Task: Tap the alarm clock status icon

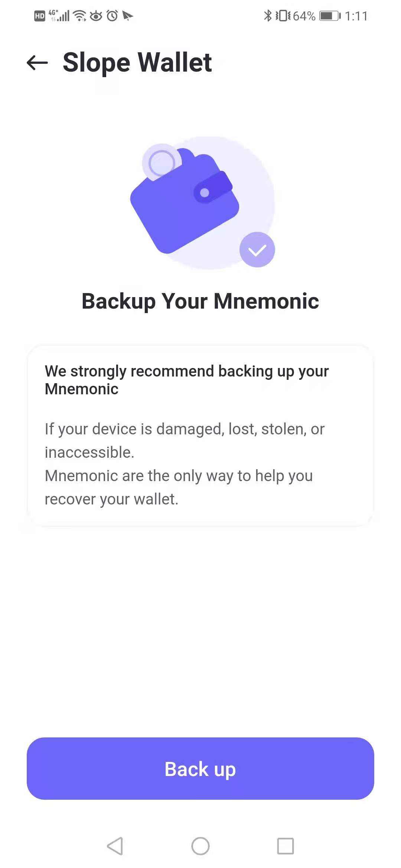Action: (x=112, y=16)
